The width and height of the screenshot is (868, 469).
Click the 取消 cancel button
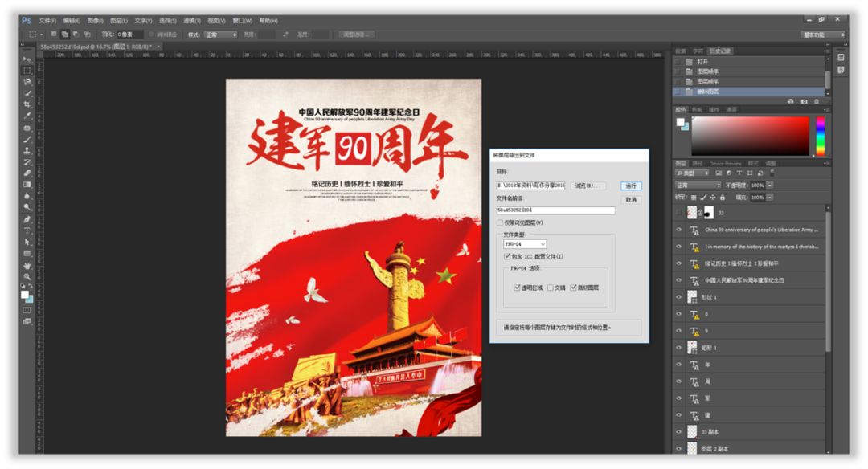point(631,200)
